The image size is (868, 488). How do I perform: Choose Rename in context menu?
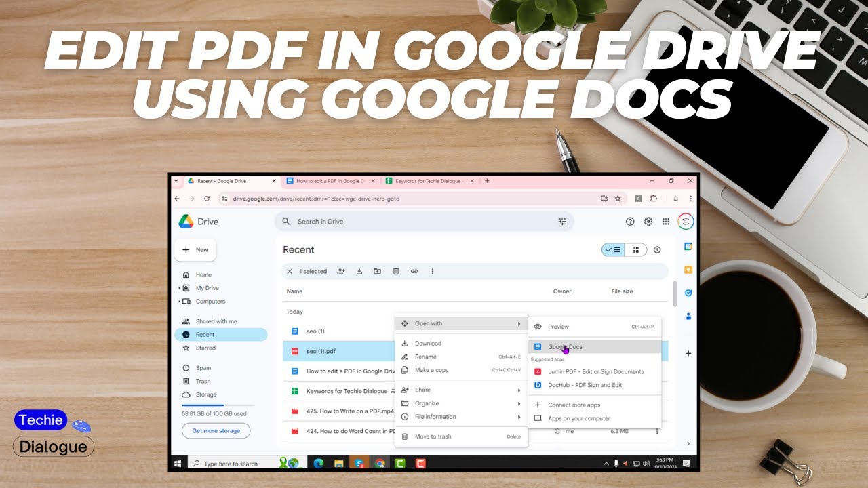click(x=461, y=357)
